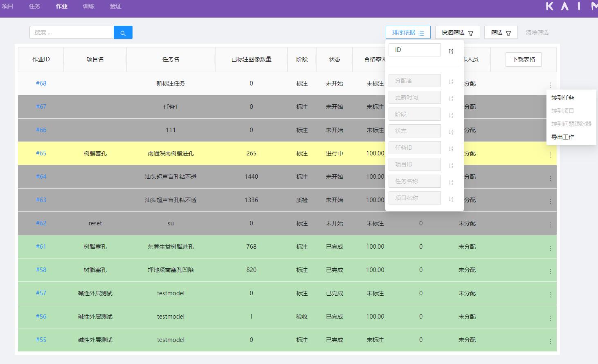Toggle sort direction icon next to ID
This screenshot has width=598, height=364.
click(x=451, y=51)
